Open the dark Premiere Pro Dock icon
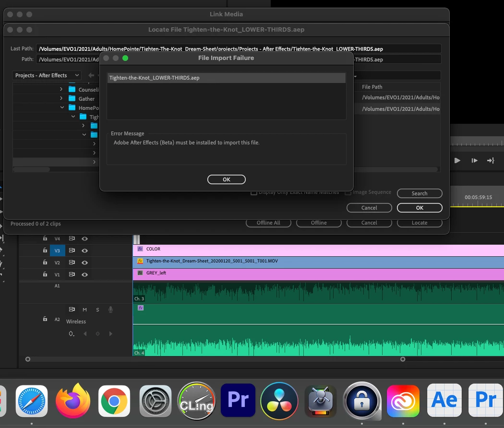The height and width of the screenshot is (428, 504). click(x=238, y=400)
